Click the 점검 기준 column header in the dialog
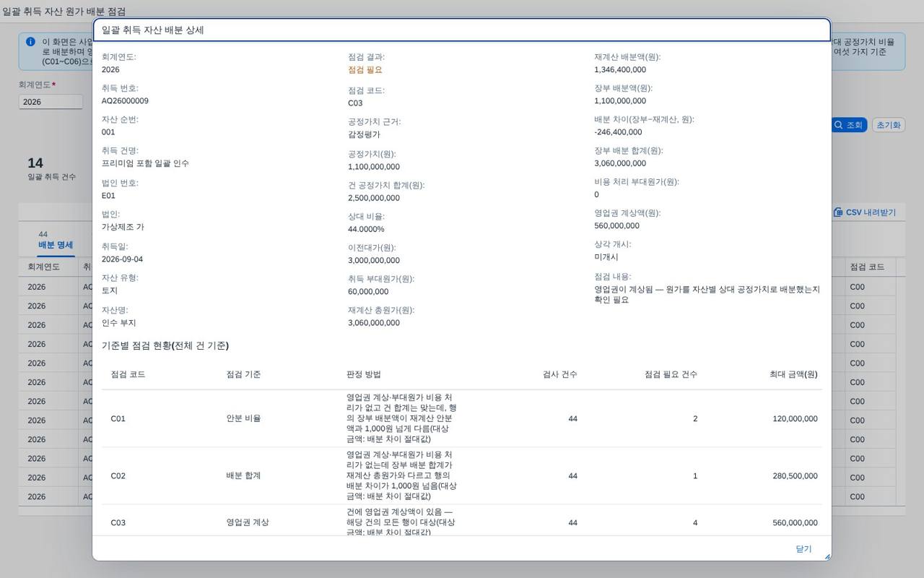The width and height of the screenshot is (924, 578). (x=243, y=374)
